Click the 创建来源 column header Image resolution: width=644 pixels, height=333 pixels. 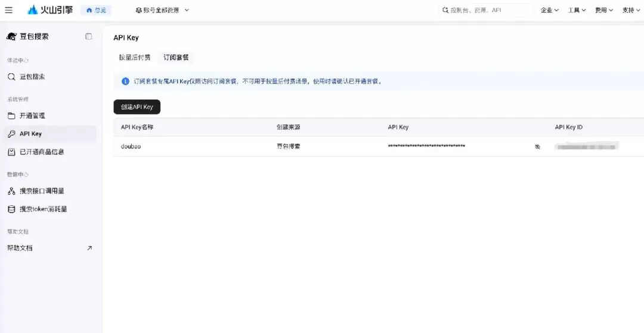tap(289, 127)
